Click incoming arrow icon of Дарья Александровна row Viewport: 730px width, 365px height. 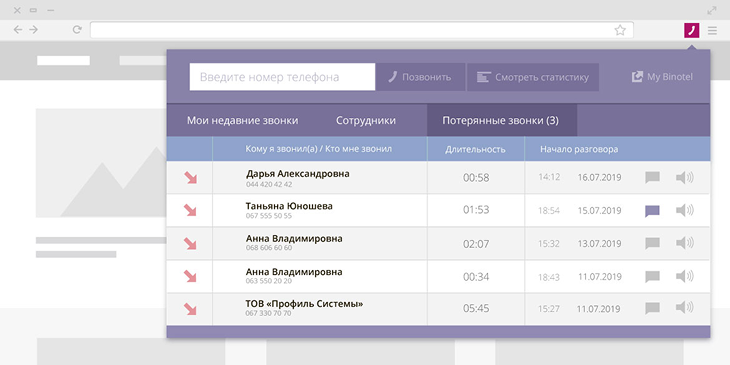click(x=190, y=177)
